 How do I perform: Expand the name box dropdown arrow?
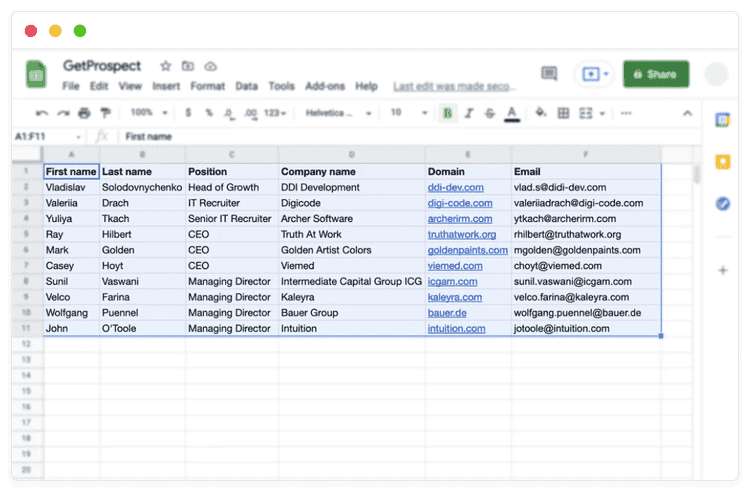(x=78, y=137)
